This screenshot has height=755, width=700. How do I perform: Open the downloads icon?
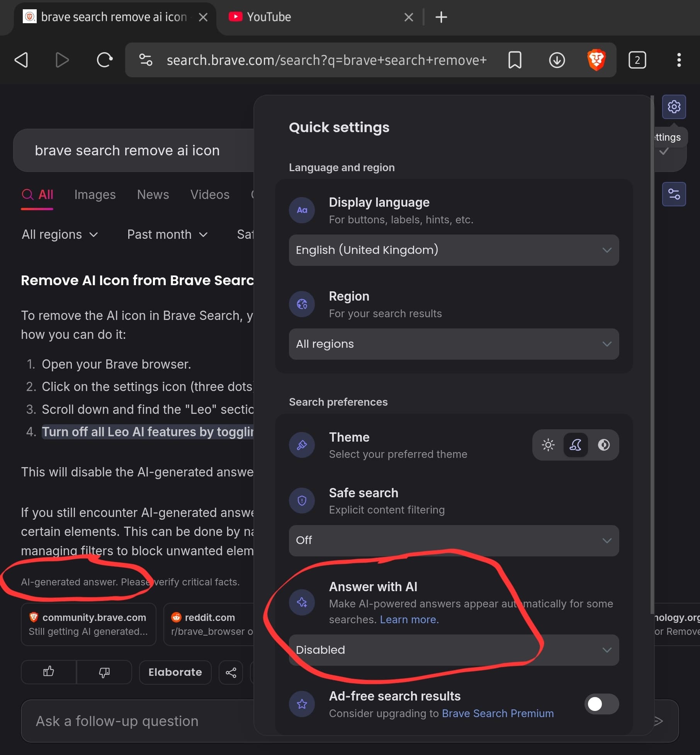click(557, 60)
